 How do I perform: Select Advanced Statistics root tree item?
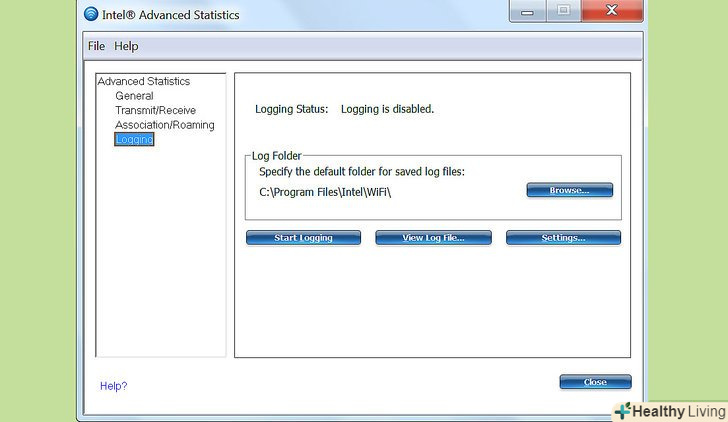pos(143,81)
